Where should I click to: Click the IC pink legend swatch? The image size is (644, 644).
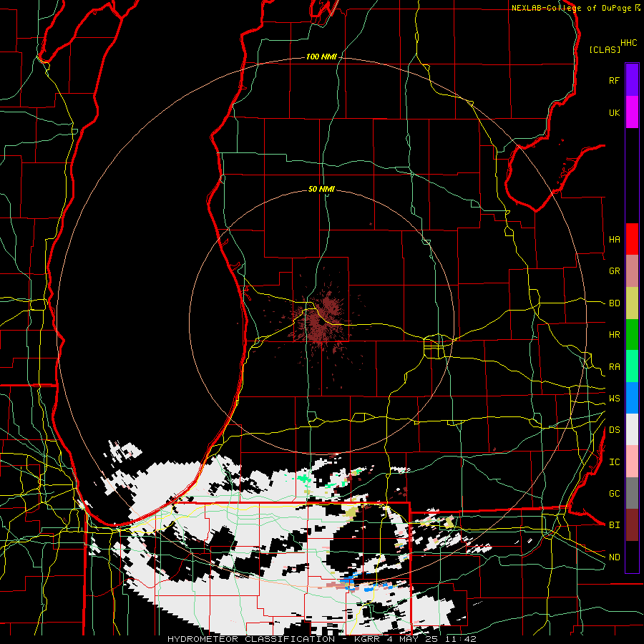pyautogui.click(x=632, y=462)
